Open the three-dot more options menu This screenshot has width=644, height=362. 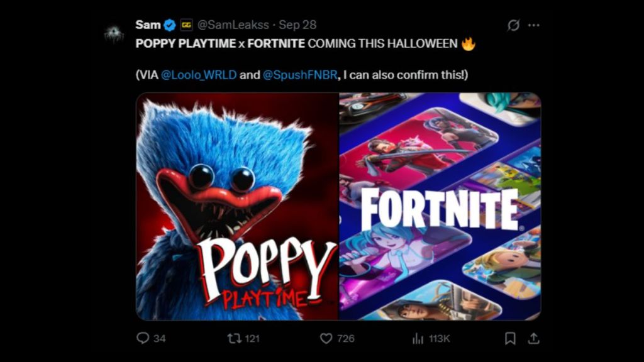pos(534,25)
